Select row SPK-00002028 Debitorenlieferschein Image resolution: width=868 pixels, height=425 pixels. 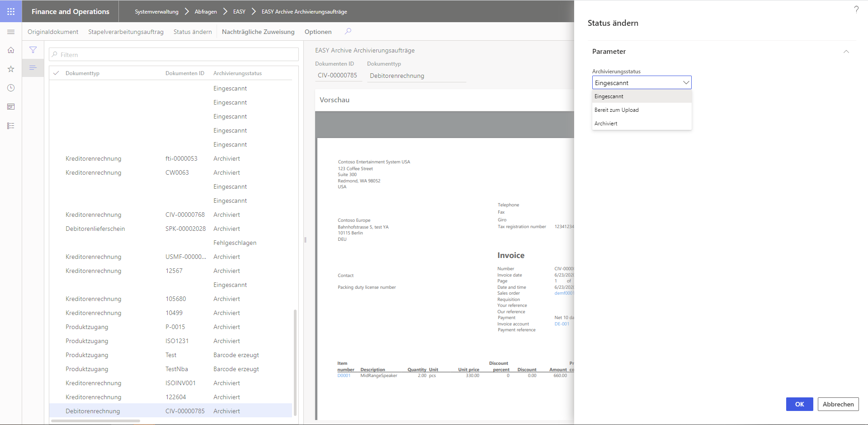[170, 229]
